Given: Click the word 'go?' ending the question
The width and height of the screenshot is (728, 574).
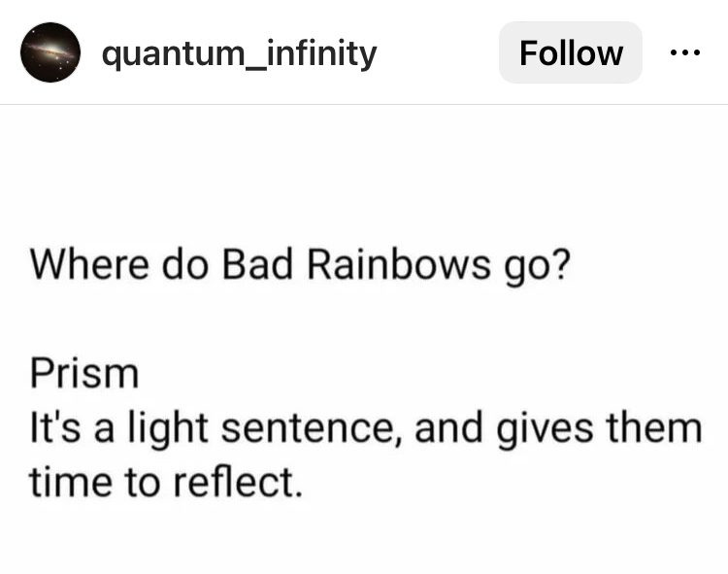Looking at the screenshot, I should click(x=537, y=266).
